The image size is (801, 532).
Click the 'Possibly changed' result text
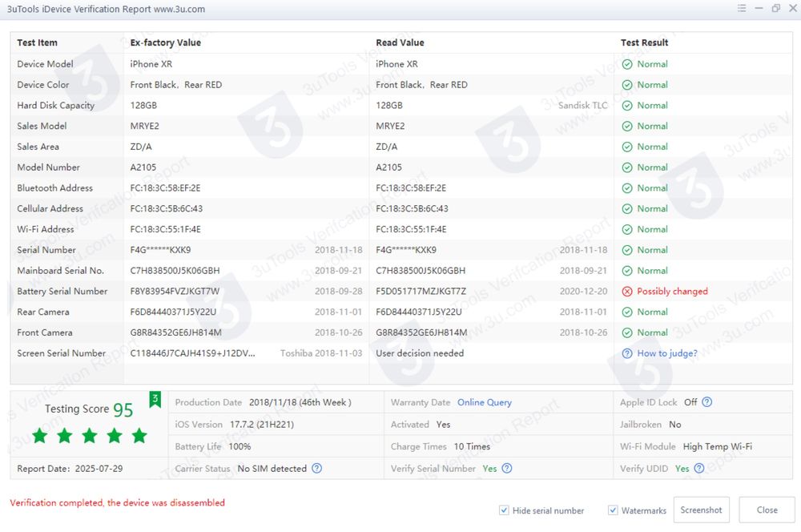672,292
